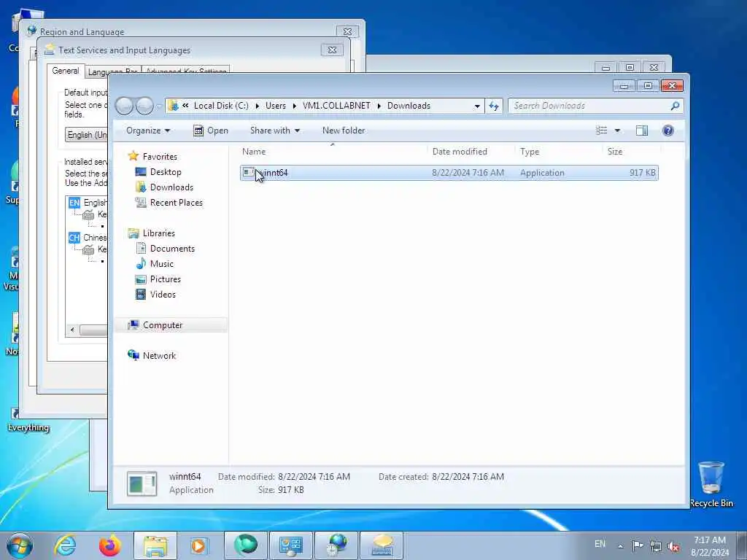Click the clock date in the taskbar

coord(710,546)
